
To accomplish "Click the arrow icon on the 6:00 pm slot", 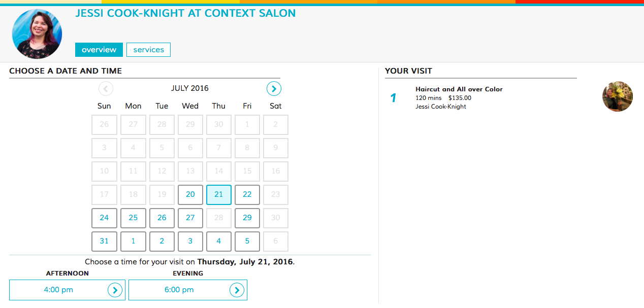I will point(237,290).
